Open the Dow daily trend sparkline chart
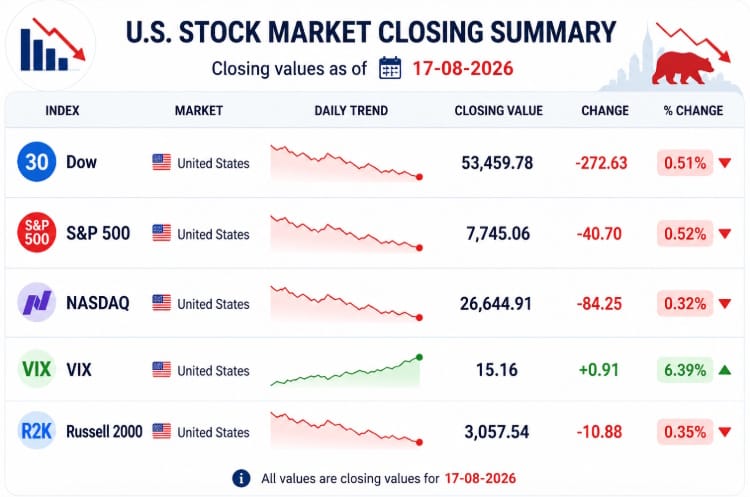Screen dimensions: 750x497 (x=346, y=163)
